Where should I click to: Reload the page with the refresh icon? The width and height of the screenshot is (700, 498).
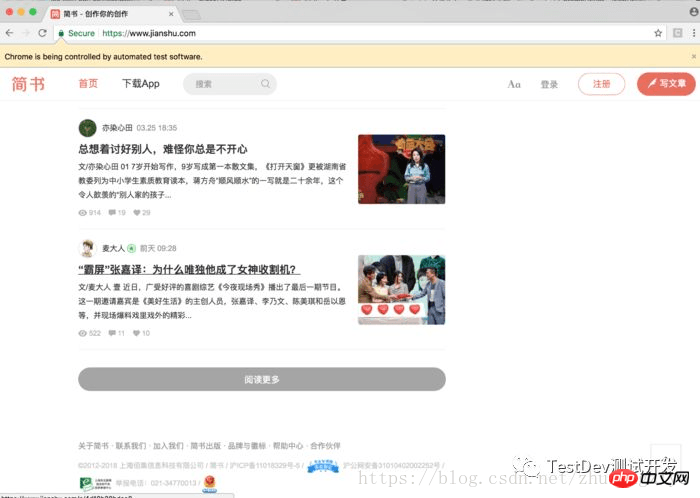click(x=42, y=33)
